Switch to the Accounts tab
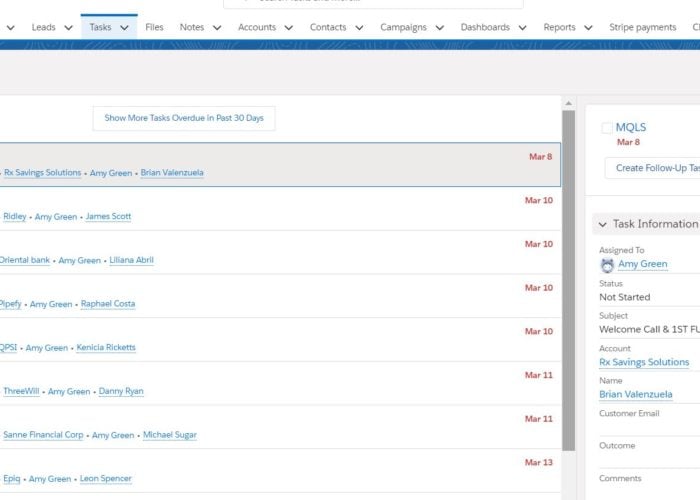 (x=257, y=27)
